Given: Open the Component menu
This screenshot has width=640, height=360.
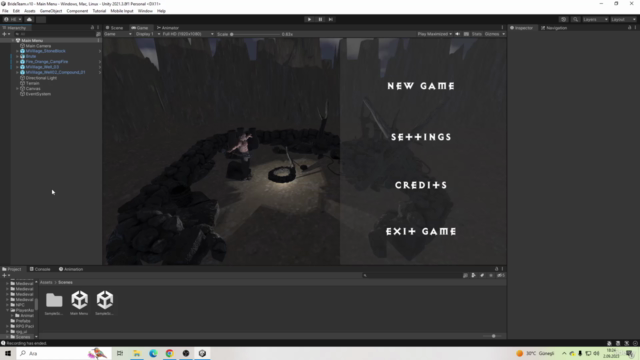Looking at the screenshot, I should point(77,11).
